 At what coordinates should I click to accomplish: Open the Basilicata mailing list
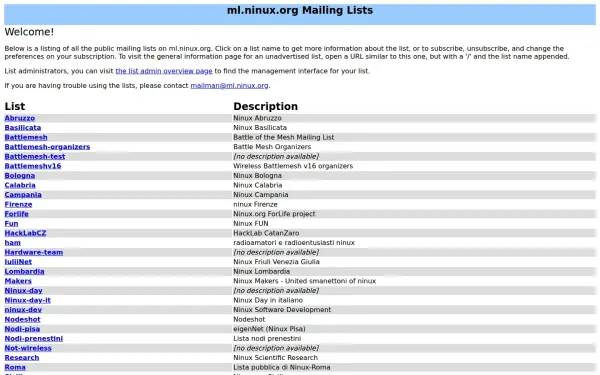pos(23,128)
